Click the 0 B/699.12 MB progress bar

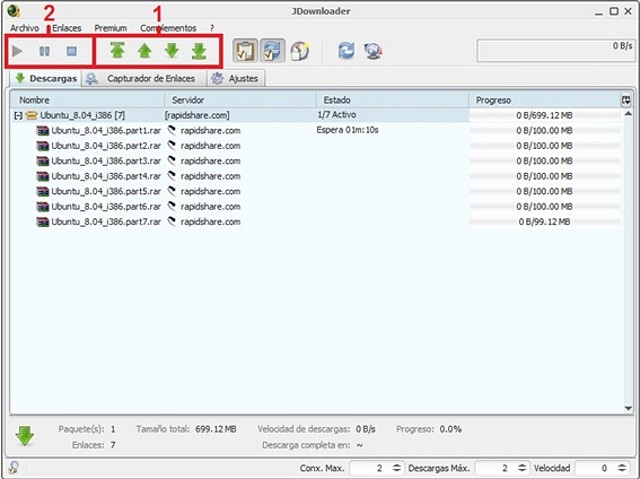click(x=544, y=115)
